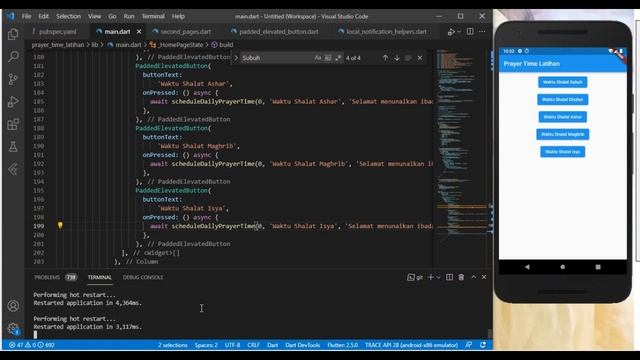
Task: Switch to pubspec.yaml tab
Action: pos(58,31)
